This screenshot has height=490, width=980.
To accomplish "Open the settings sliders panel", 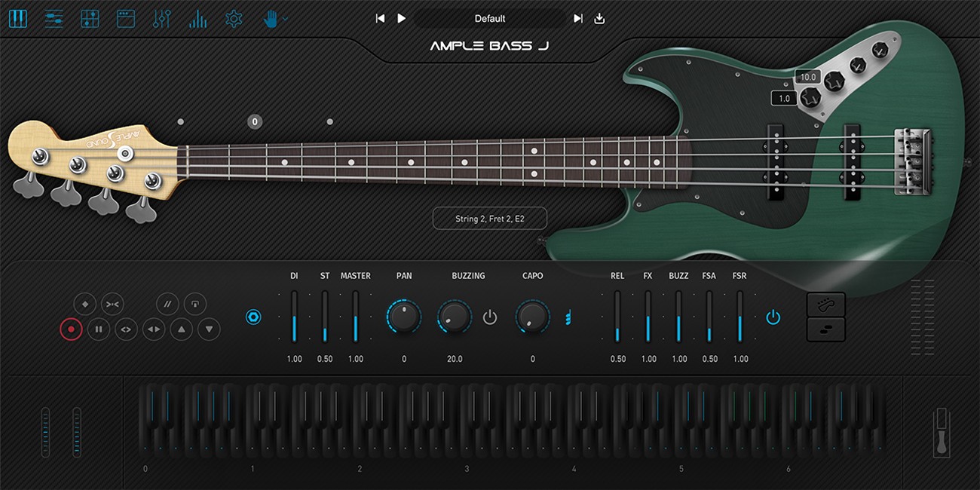I will 54,18.
